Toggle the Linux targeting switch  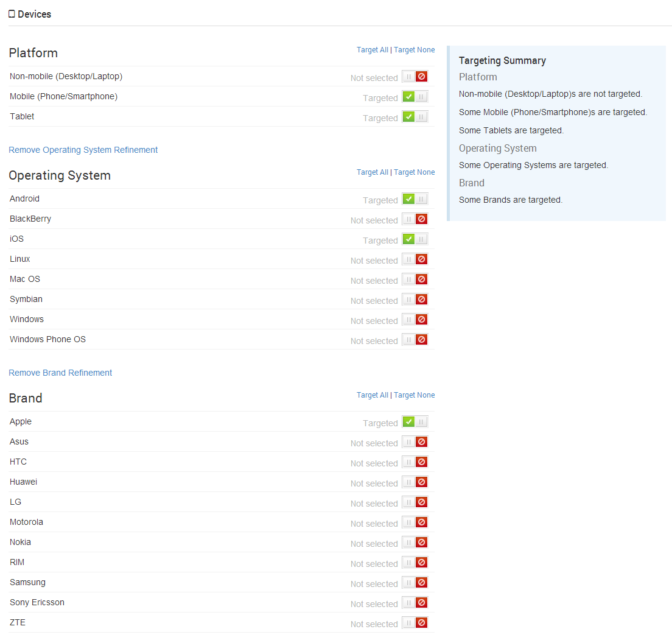(x=415, y=259)
